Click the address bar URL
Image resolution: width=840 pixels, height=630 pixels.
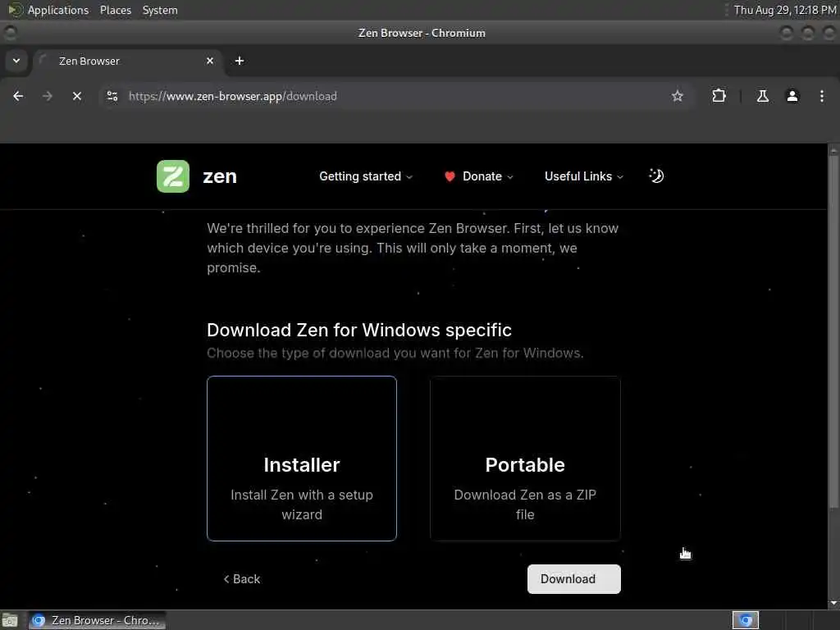point(233,97)
